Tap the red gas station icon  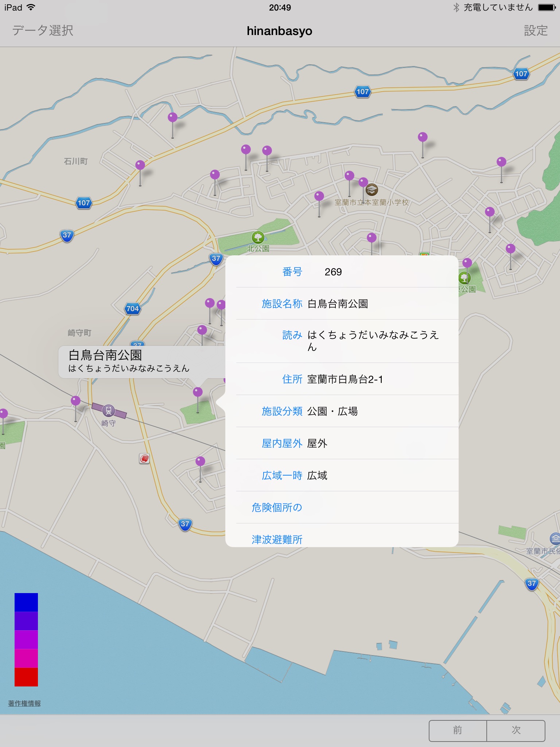pos(144,458)
